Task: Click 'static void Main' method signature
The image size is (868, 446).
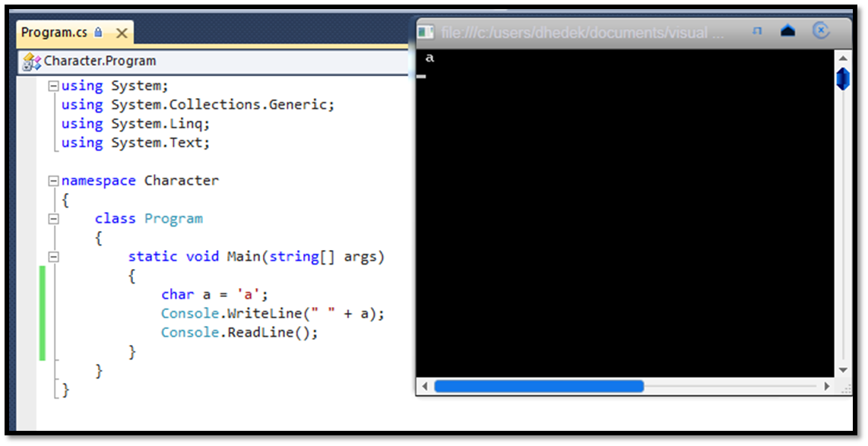Action: [x=256, y=257]
